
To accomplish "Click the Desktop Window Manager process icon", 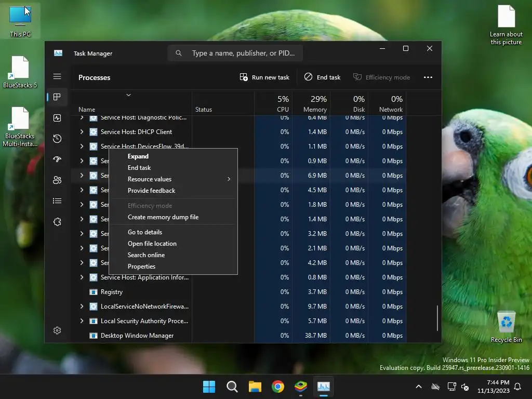I will point(94,336).
